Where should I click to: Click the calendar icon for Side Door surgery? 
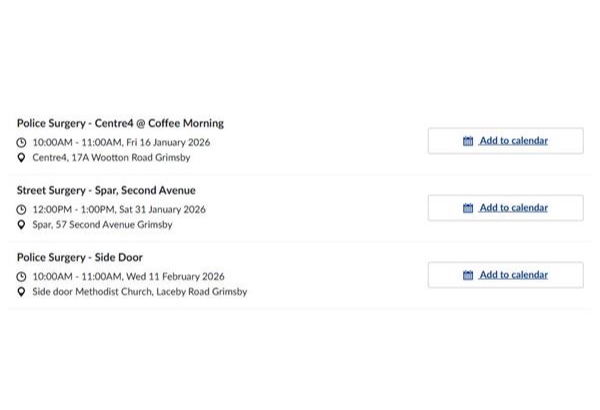(x=468, y=275)
